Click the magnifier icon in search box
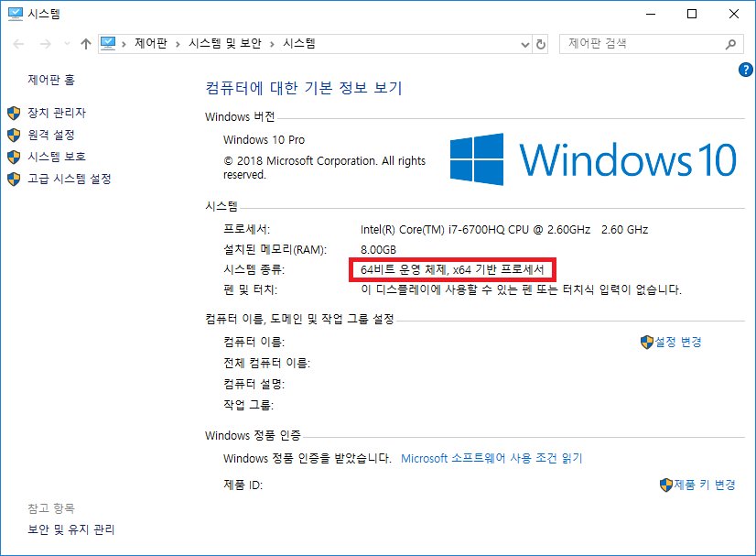This screenshot has height=556, width=756. click(x=731, y=44)
